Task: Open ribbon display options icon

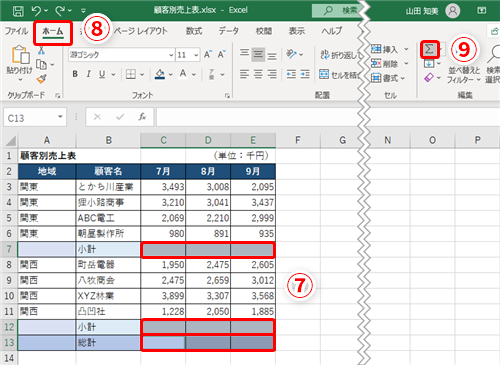Action: click(x=482, y=11)
